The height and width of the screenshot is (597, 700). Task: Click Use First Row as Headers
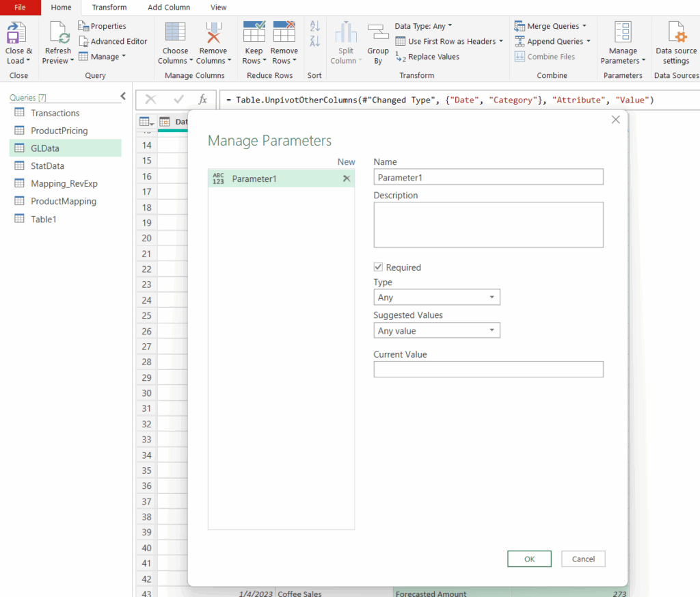449,41
